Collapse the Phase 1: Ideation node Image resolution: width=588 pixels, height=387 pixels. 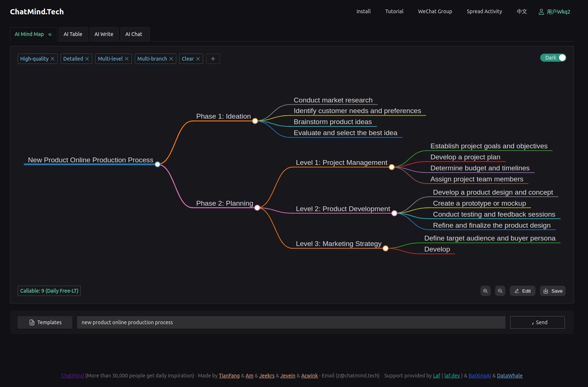click(x=255, y=121)
